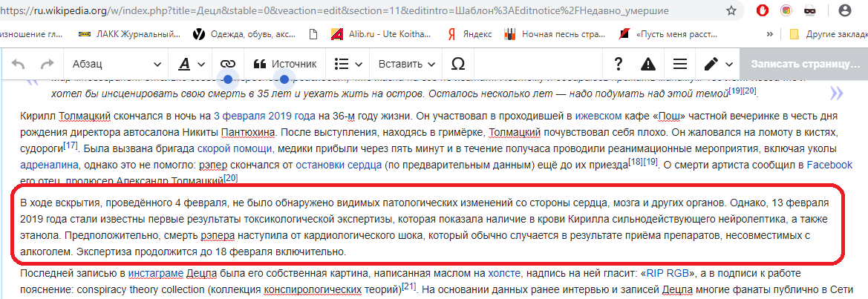Open the Яндекс bookmark

click(469, 34)
